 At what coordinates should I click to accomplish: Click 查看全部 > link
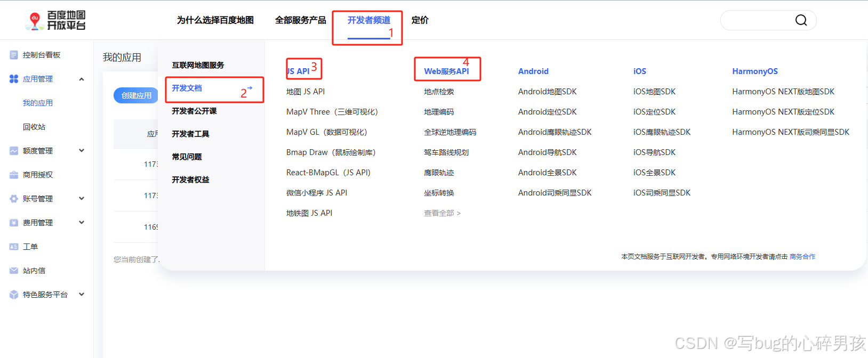click(x=443, y=213)
